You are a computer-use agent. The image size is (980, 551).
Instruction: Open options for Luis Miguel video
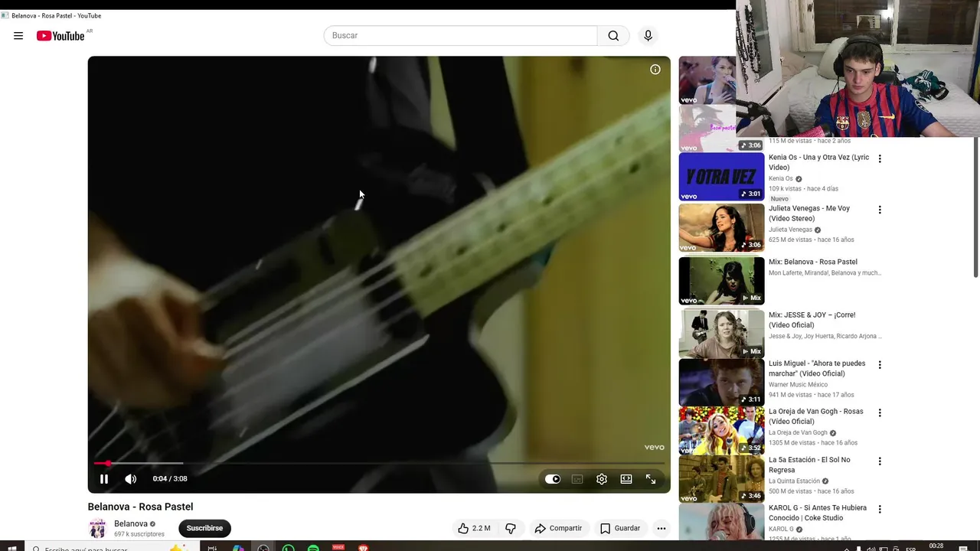click(x=880, y=365)
